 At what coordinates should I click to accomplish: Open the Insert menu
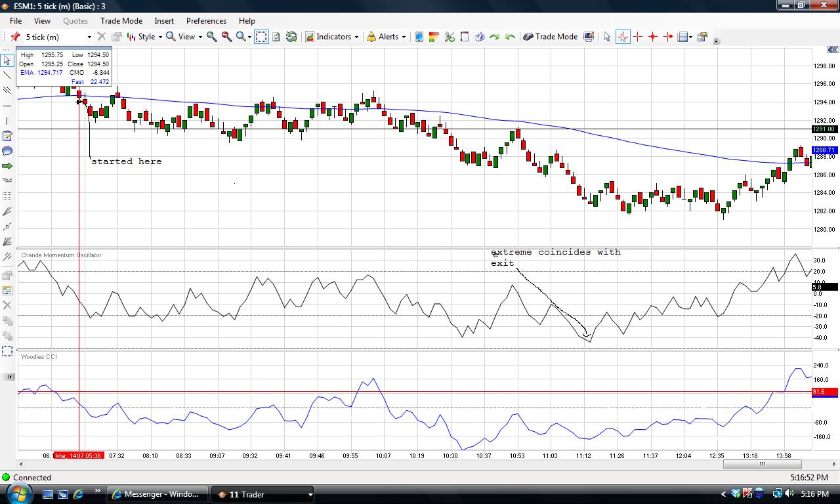click(164, 21)
